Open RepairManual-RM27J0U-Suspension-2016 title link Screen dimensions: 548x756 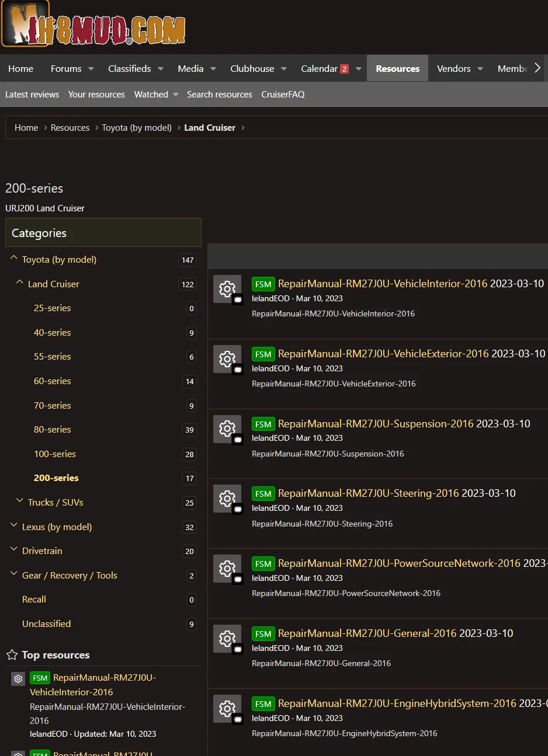tap(376, 424)
